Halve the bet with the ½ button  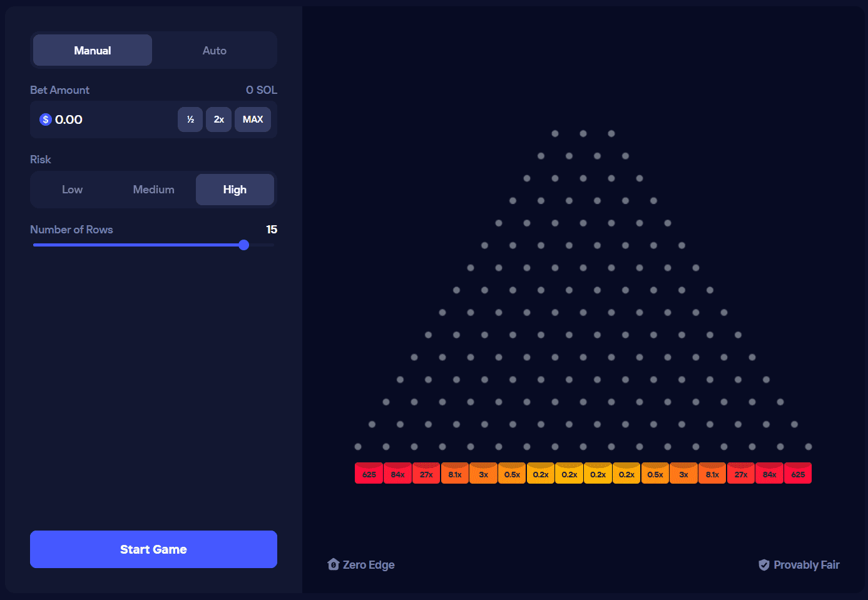190,119
